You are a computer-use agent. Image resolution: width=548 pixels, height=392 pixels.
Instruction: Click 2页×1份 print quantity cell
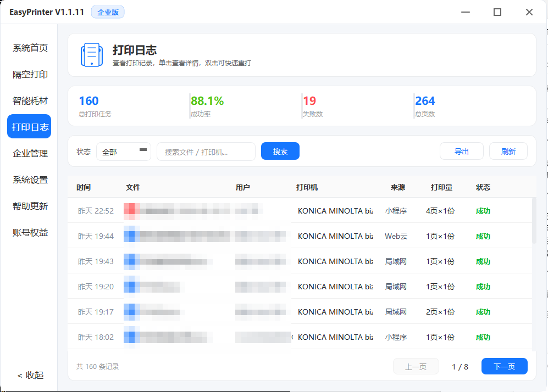click(440, 312)
